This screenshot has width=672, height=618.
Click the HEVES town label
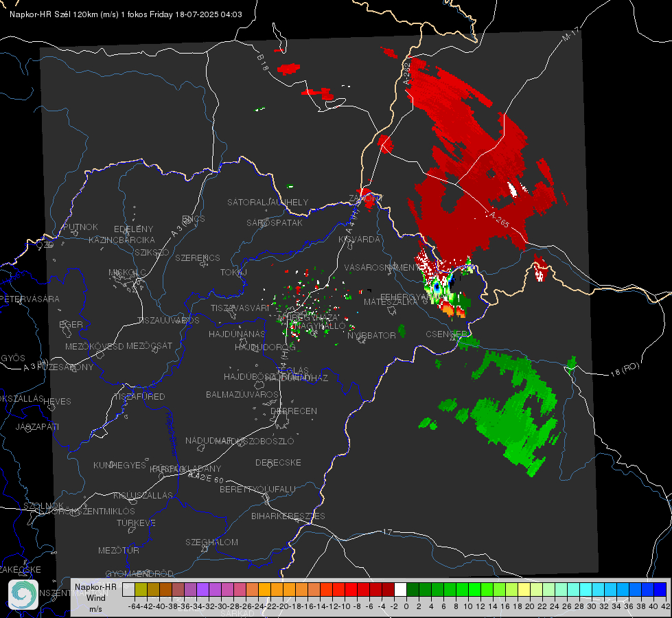click(x=57, y=402)
